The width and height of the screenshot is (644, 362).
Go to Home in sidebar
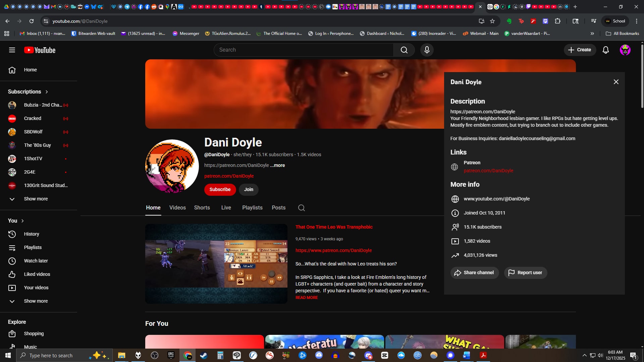click(x=30, y=70)
